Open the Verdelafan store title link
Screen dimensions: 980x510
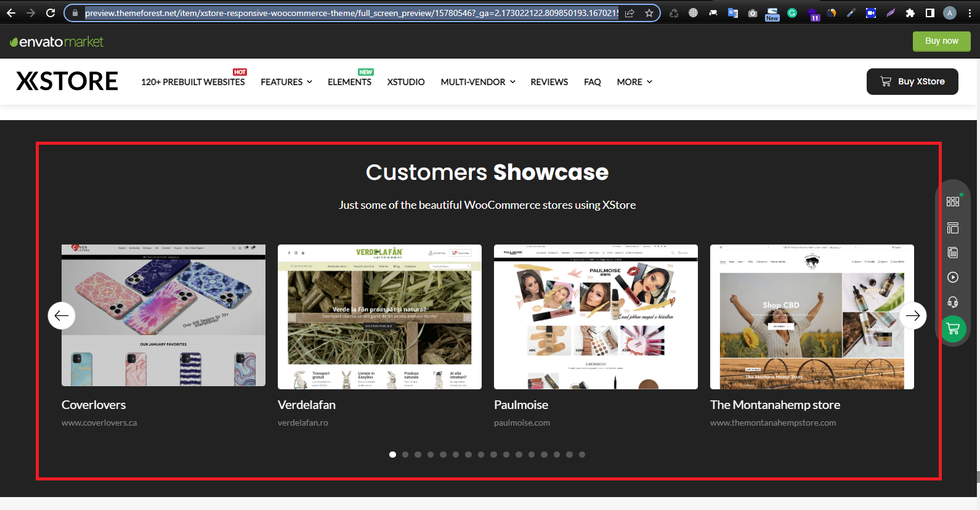(x=307, y=405)
